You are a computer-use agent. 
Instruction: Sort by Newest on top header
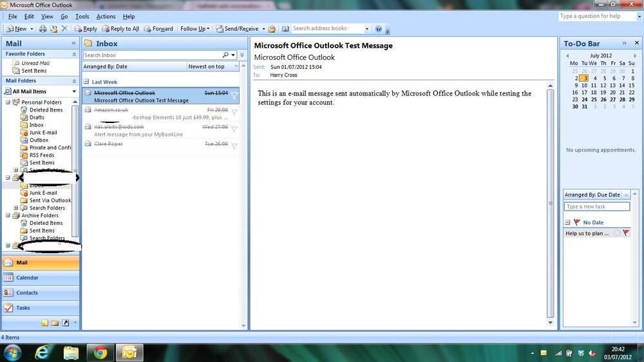pyautogui.click(x=213, y=66)
